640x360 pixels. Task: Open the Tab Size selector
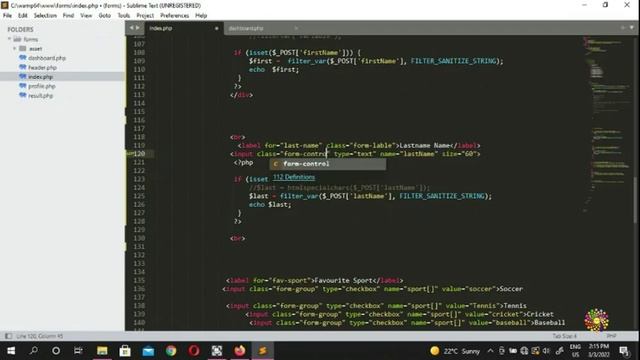tap(564, 336)
